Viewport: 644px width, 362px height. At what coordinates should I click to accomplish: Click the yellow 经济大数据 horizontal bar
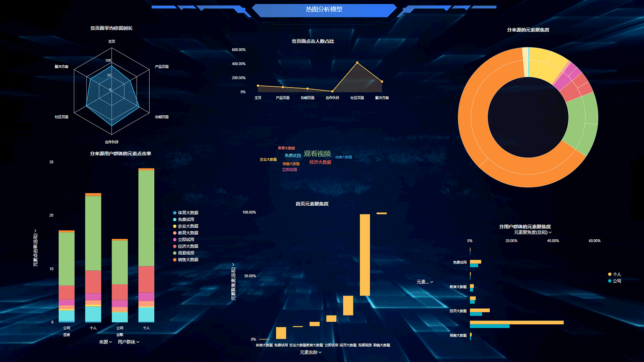click(x=480, y=310)
